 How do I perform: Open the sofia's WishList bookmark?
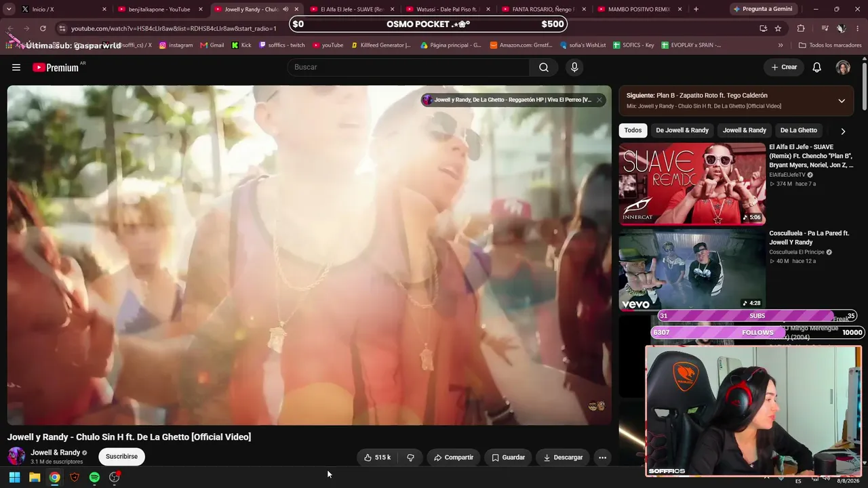[x=583, y=45]
